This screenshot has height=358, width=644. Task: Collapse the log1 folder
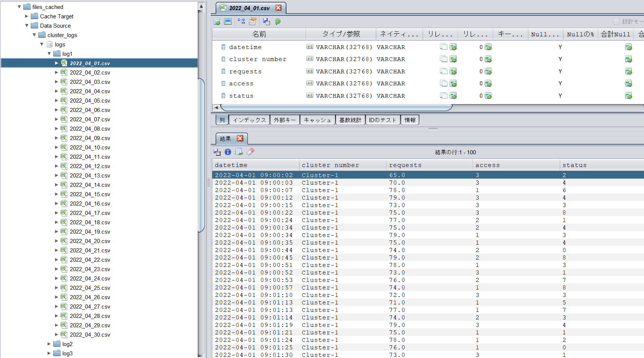pyautogui.click(x=49, y=54)
